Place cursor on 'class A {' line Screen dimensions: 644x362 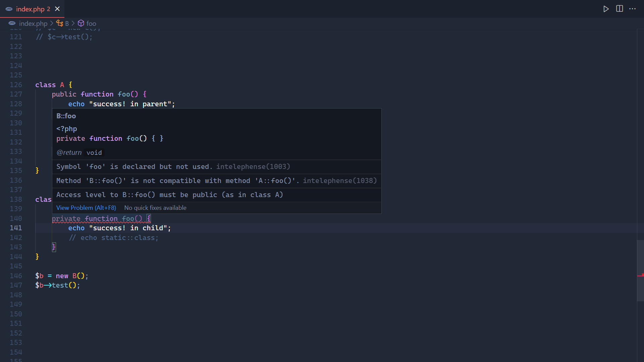[54, 85]
